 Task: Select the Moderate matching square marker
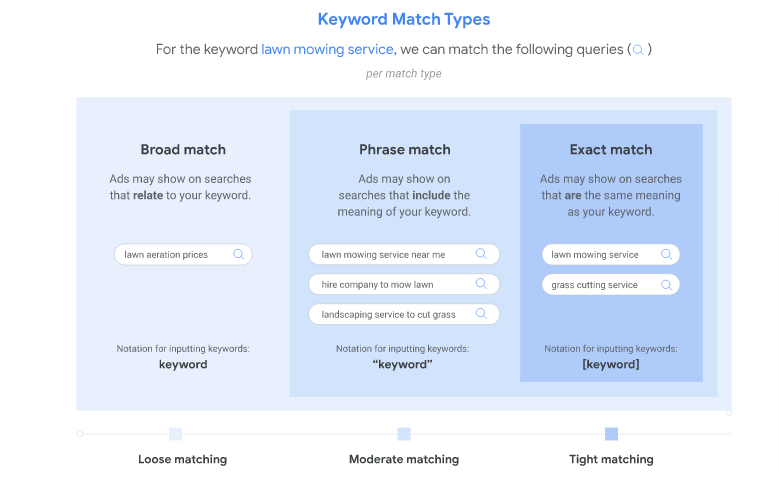(404, 434)
